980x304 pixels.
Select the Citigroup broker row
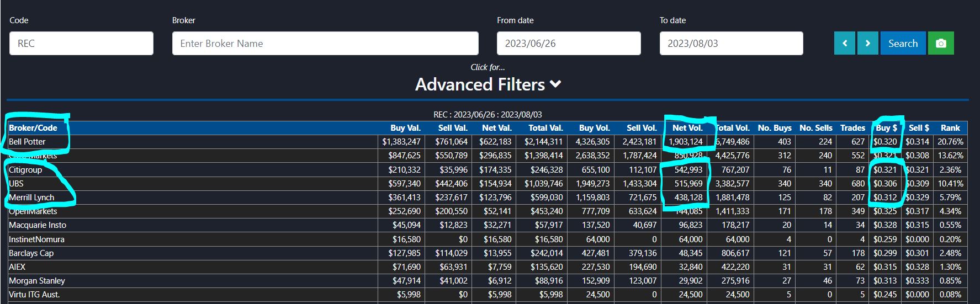click(x=488, y=170)
